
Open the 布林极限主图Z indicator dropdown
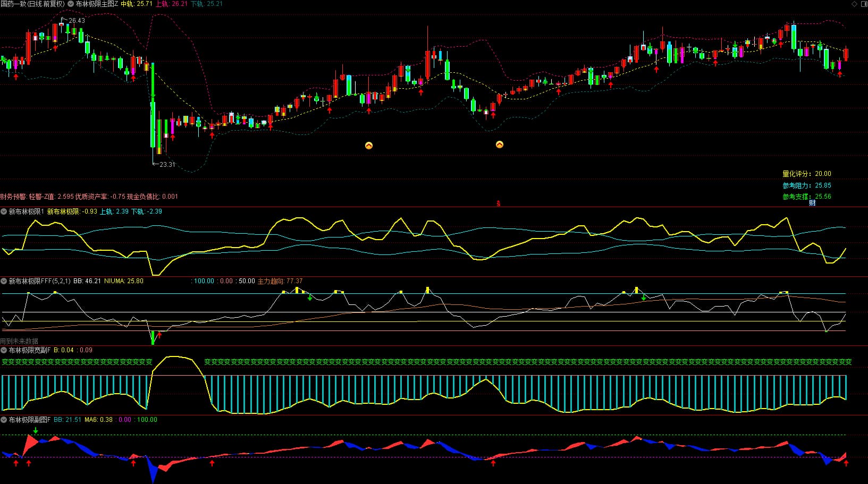point(71,4)
